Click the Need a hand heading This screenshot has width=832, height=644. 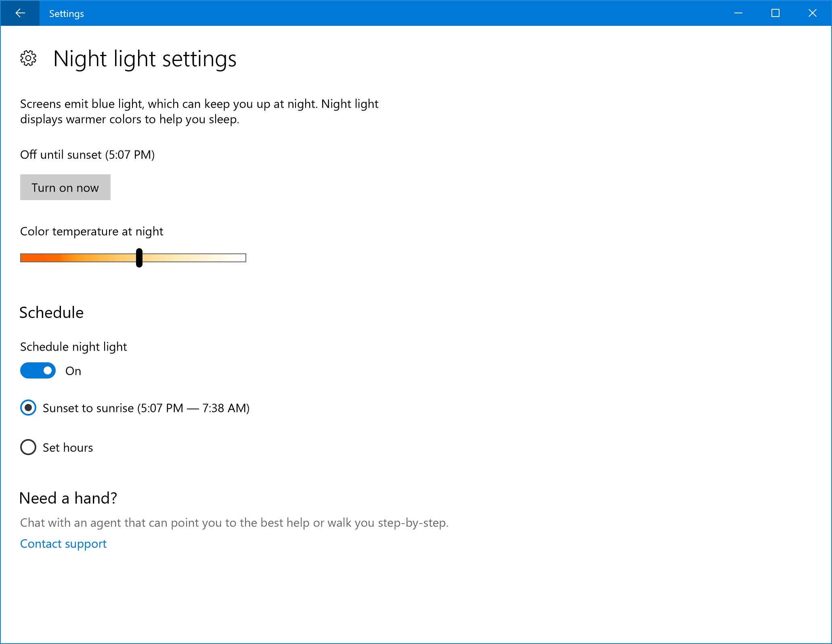pos(68,498)
